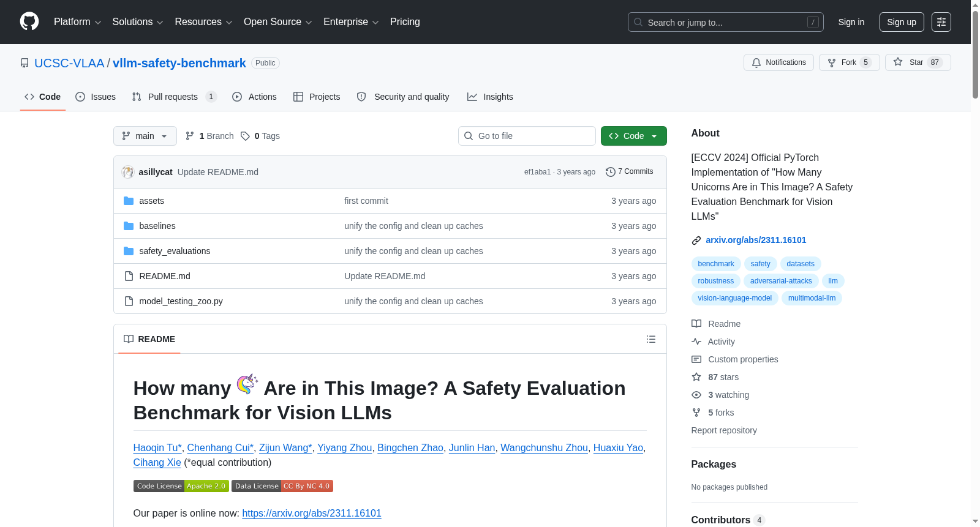Click the commit history clock icon
This screenshot has width=980, height=527.
(610, 172)
